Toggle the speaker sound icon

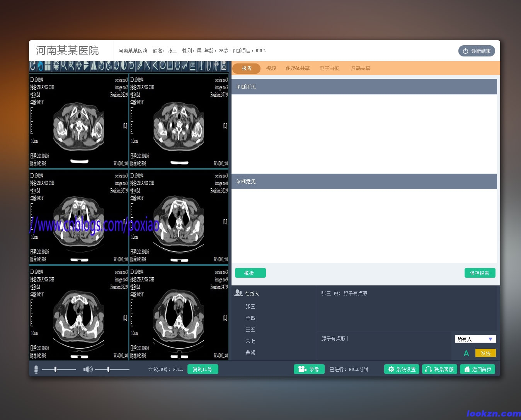88,369
